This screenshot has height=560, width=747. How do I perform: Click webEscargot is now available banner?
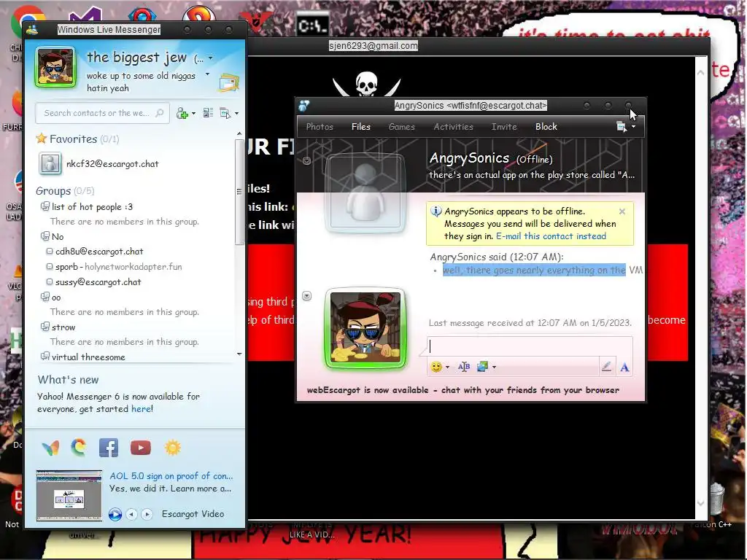pos(463,390)
